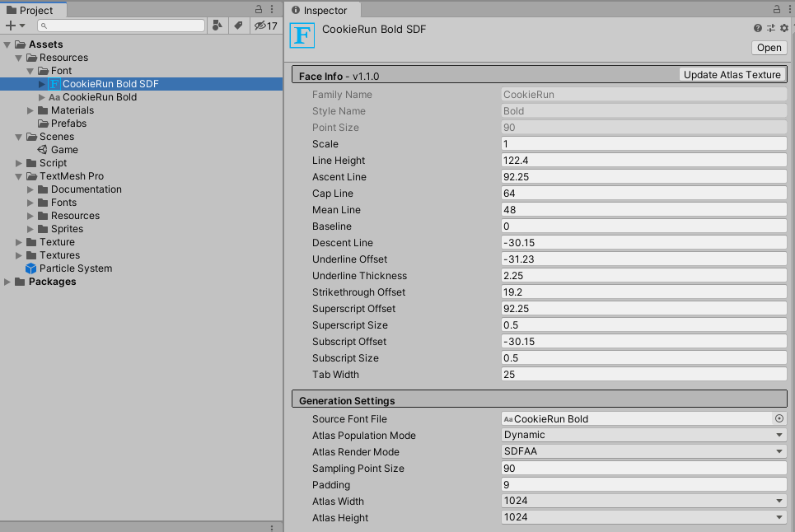Screen dimensions: 795x532
Task: Edit the Tab Width value
Action: tap(644, 375)
